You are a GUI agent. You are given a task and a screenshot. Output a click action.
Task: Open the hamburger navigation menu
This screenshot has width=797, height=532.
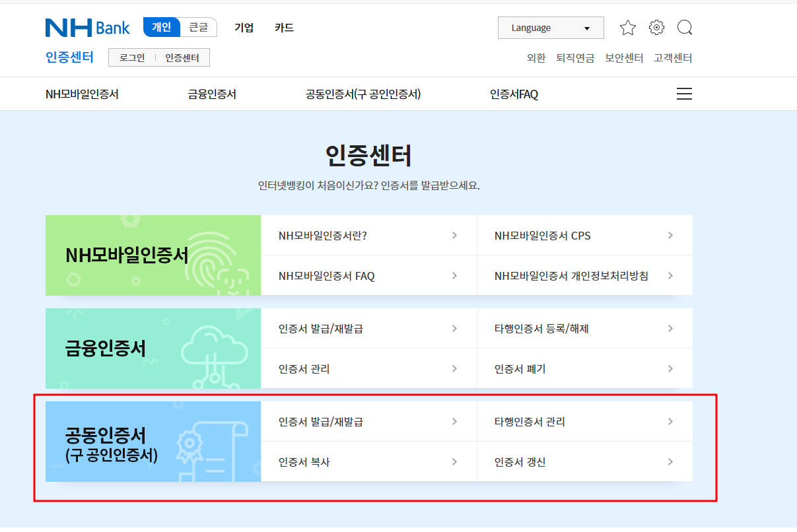684,94
